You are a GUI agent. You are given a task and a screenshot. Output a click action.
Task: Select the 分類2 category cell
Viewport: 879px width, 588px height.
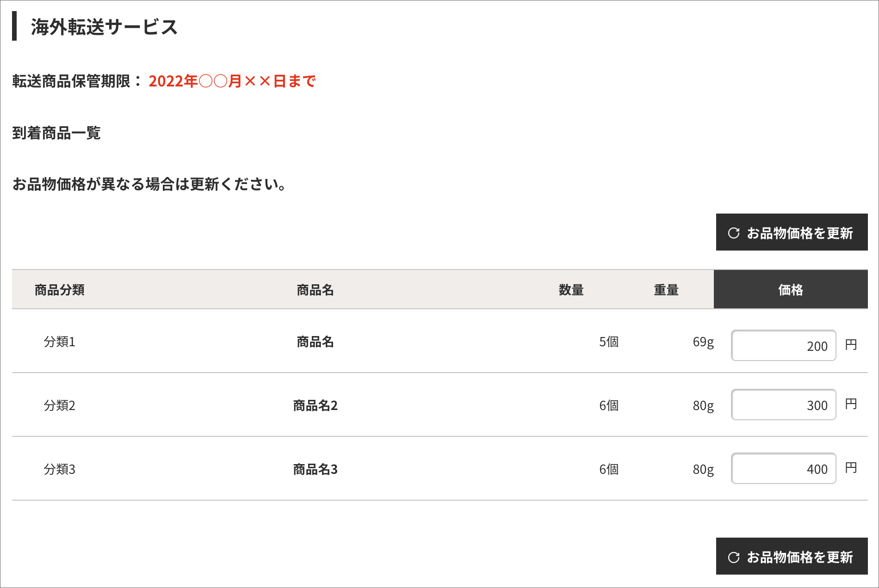[x=60, y=405]
